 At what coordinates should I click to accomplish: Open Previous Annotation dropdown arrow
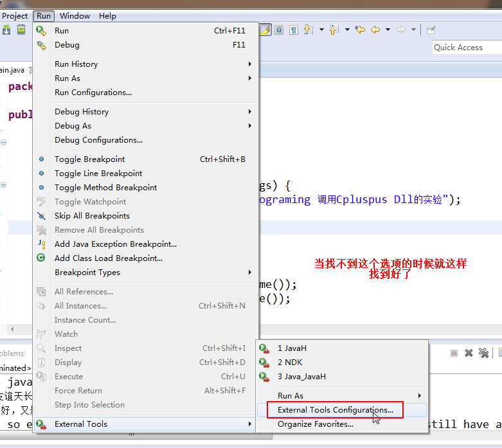coord(347,30)
